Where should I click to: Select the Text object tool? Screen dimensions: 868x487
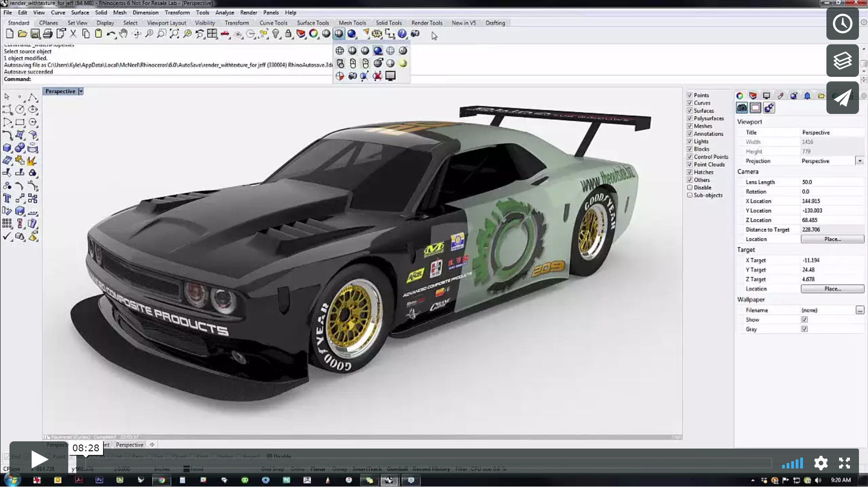pyautogui.click(x=7, y=199)
